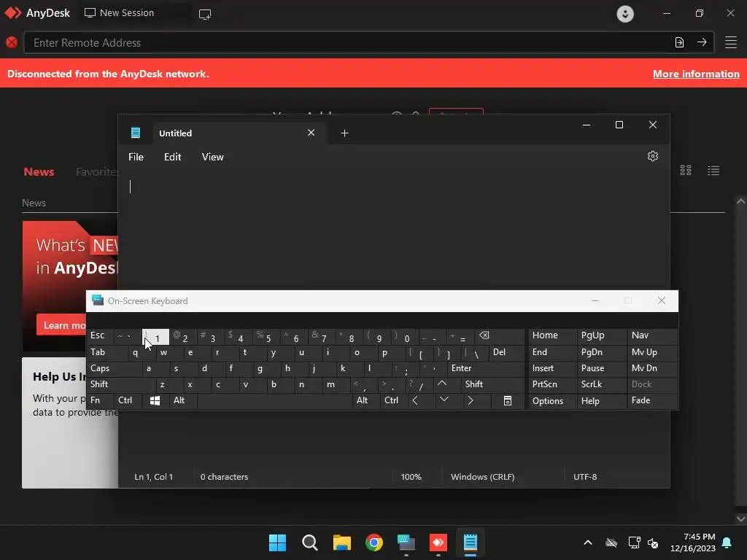This screenshot has width=747, height=560.
Task: Toggle left Alt key on On-Screen Keyboard
Action: click(x=182, y=401)
